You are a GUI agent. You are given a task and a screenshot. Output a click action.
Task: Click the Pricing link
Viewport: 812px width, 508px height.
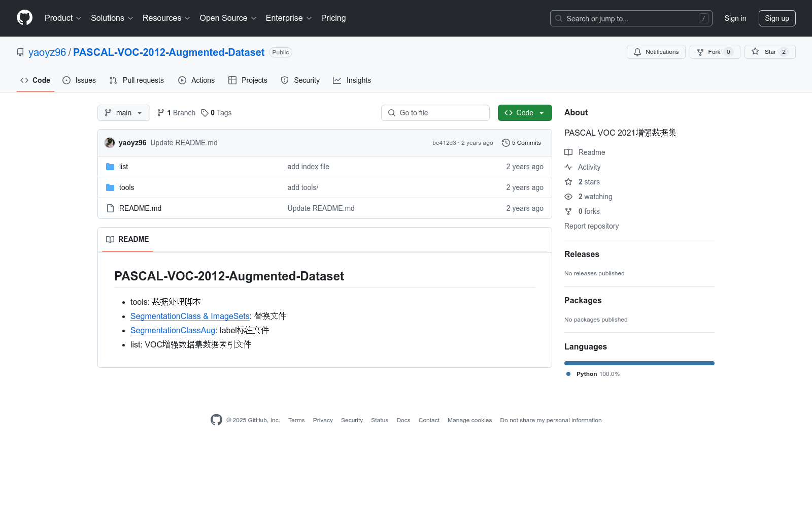point(333,18)
